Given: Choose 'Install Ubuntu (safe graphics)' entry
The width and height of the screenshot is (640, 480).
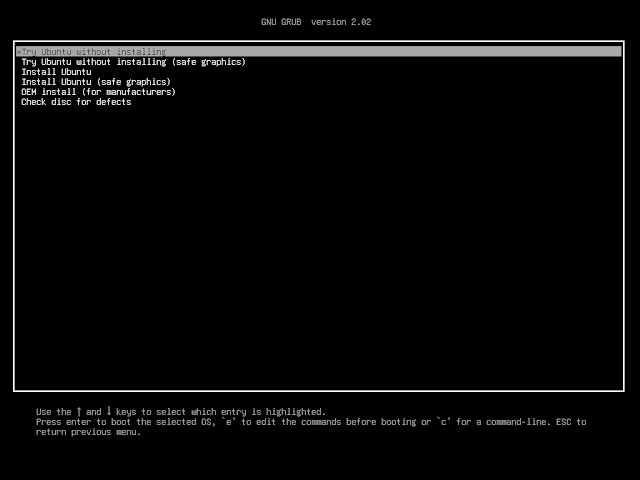Looking at the screenshot, I should tap(96, 82).
